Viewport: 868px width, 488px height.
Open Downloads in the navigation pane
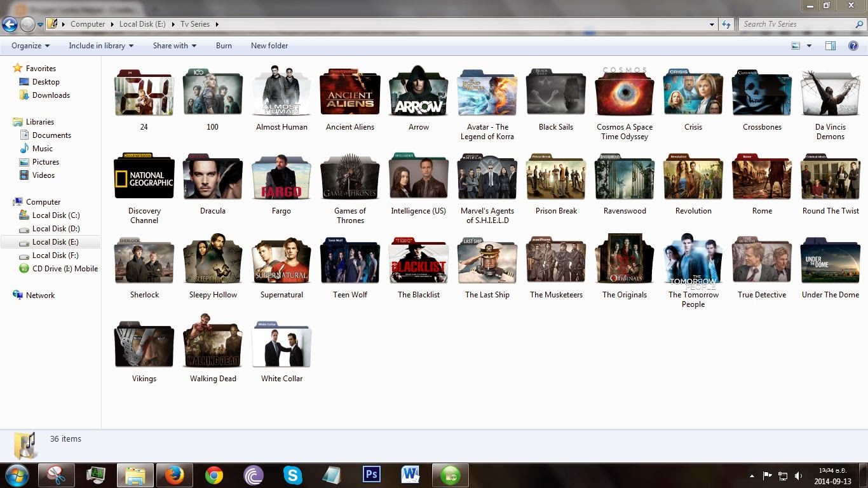click(x=51, y=95)
